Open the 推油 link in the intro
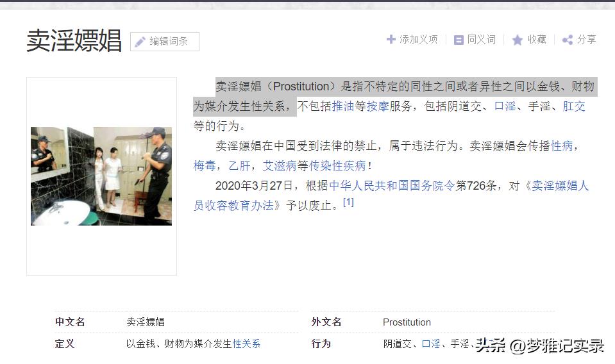This screenshot has width=615, height=364. click(343, 106)
